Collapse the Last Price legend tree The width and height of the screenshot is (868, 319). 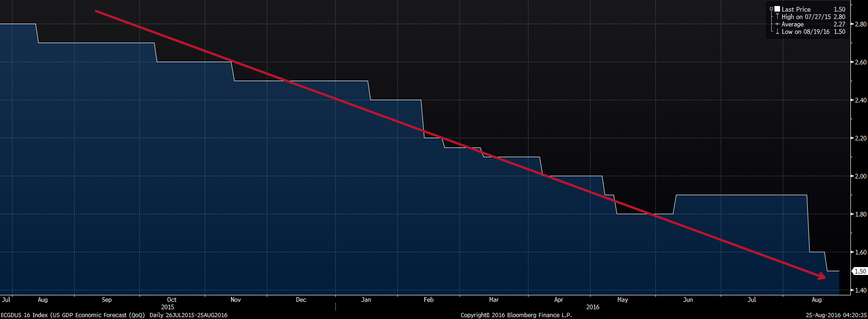tap(771, 9)
